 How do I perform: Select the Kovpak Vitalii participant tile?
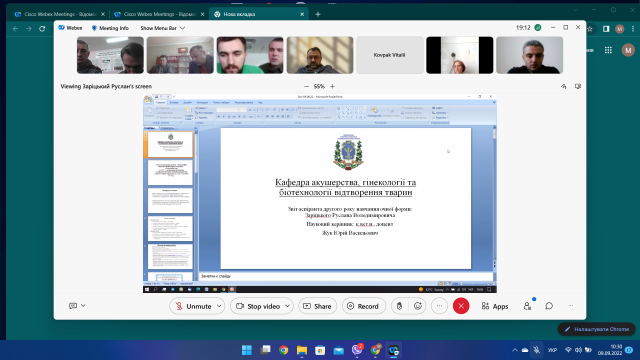click(389, 55)
